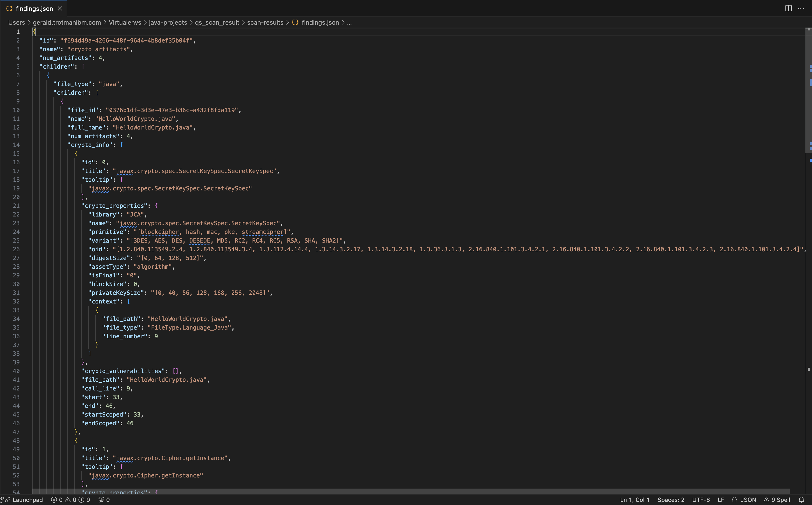The height and width of the screenshot is (505, 812).
Task: Click the broadcast ports indicator showing 0
Action: [x=104, y=500]
